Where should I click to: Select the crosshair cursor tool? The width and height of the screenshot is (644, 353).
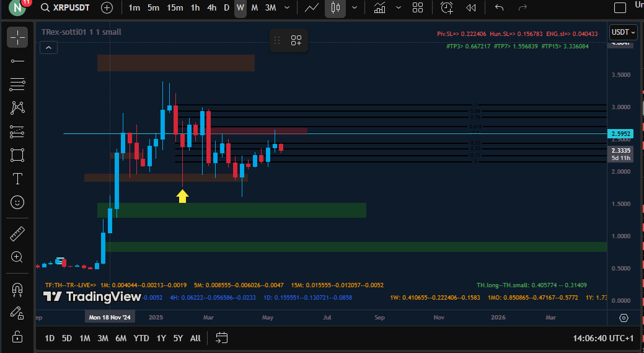(x=17, y=37)
